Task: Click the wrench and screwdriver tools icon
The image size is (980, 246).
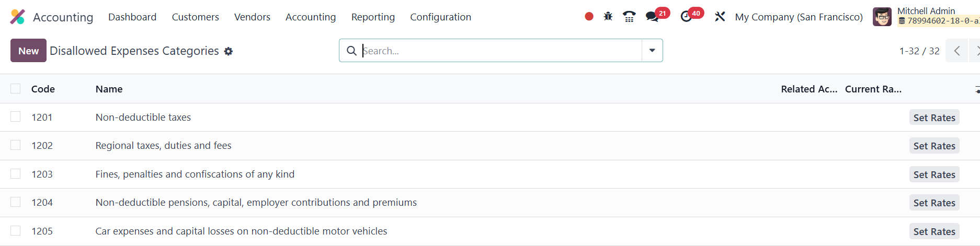Action: coord(720,17)
